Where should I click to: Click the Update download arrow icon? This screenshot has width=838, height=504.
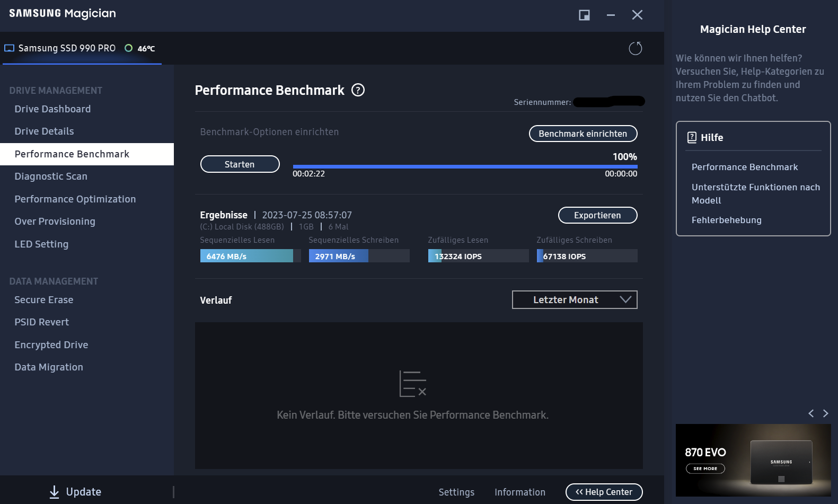54,492
